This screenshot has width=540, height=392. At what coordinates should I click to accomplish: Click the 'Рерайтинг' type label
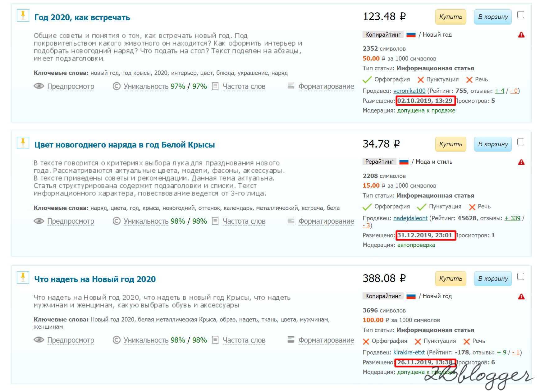pyautogui.click(x=379, y=162)
